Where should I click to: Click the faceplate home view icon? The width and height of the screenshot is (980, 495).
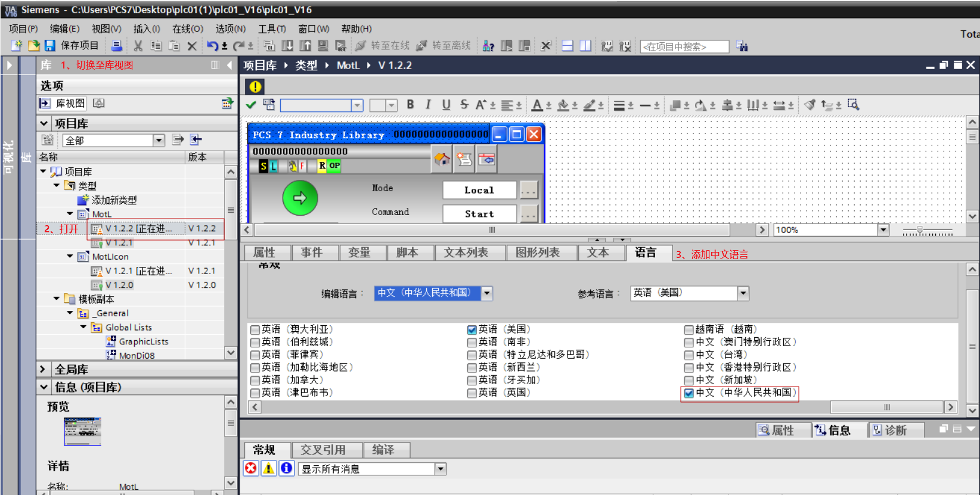pos(442,159)
